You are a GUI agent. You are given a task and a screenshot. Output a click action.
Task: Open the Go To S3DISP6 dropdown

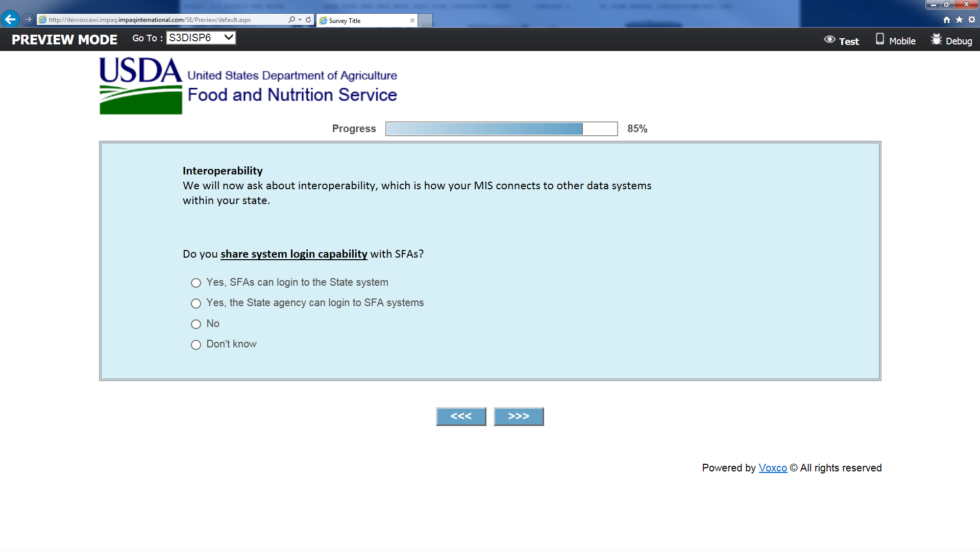[x=201, y=38]
